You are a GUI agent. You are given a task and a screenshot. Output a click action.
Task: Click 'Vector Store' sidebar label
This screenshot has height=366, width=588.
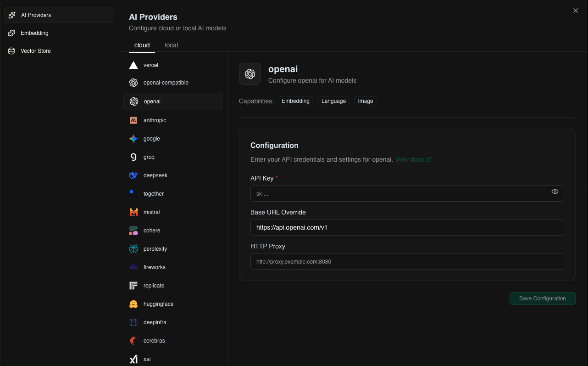coord(36,51)
